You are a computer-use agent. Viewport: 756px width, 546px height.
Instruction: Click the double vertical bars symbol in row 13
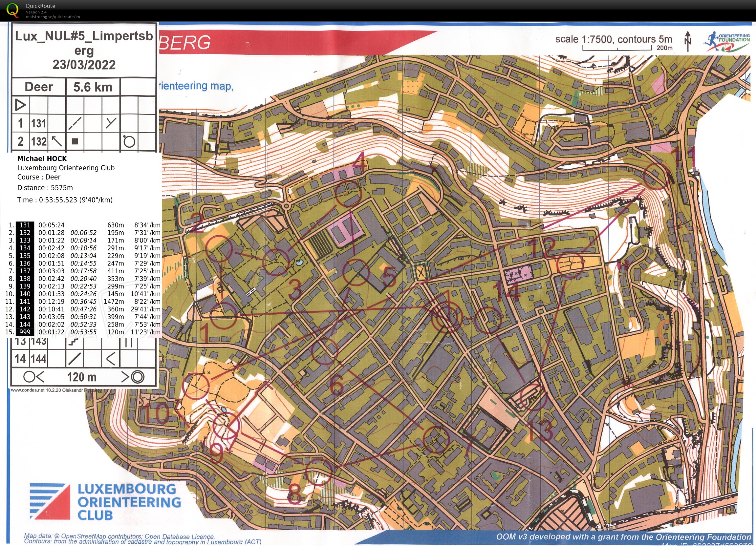click(129, 343)
